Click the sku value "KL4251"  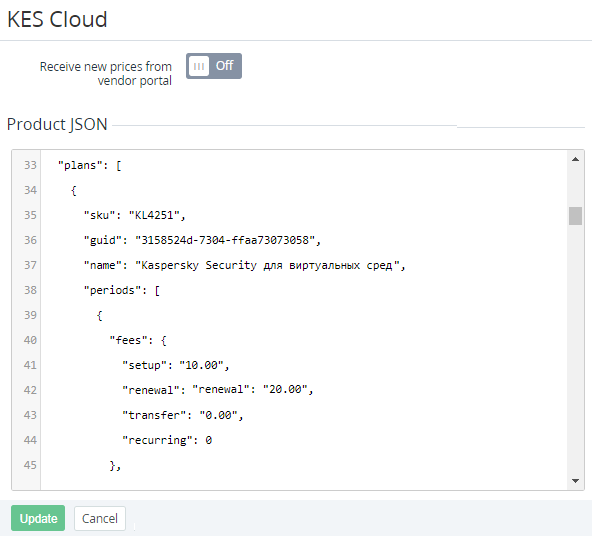click(x=154, y=215)
